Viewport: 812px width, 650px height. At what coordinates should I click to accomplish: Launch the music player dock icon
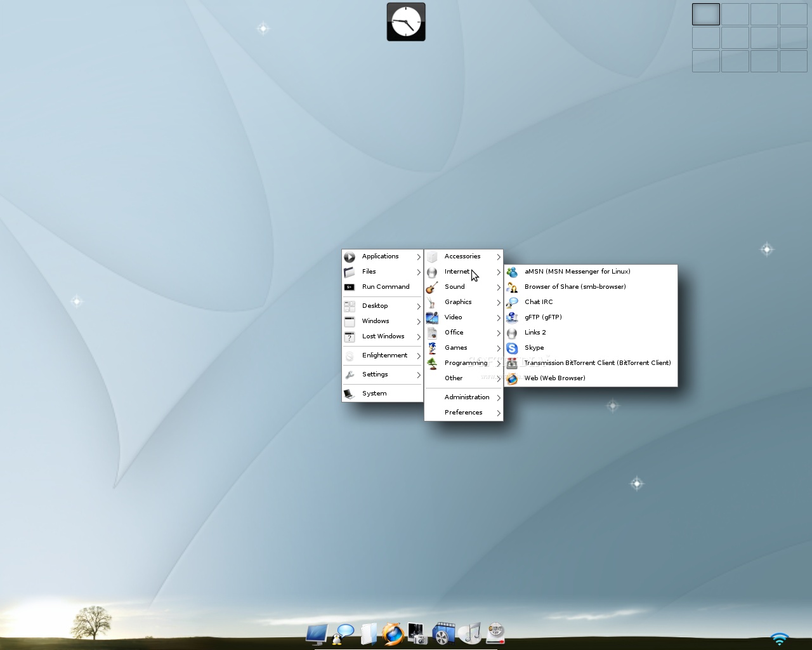(x=469, y=633)
